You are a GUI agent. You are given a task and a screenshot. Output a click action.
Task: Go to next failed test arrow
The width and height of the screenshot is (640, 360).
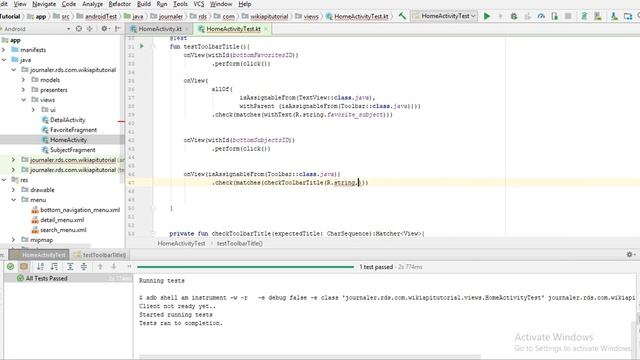[x=114, y=267]
